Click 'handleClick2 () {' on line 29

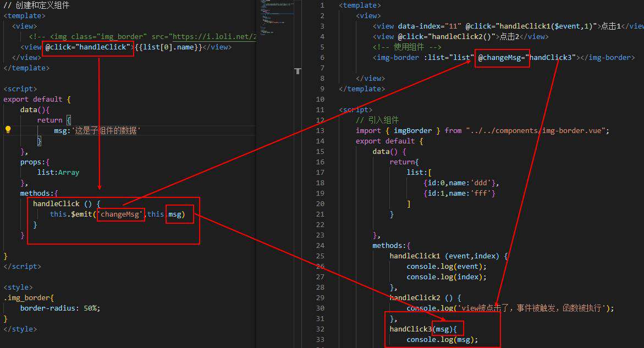click(426, 297)
